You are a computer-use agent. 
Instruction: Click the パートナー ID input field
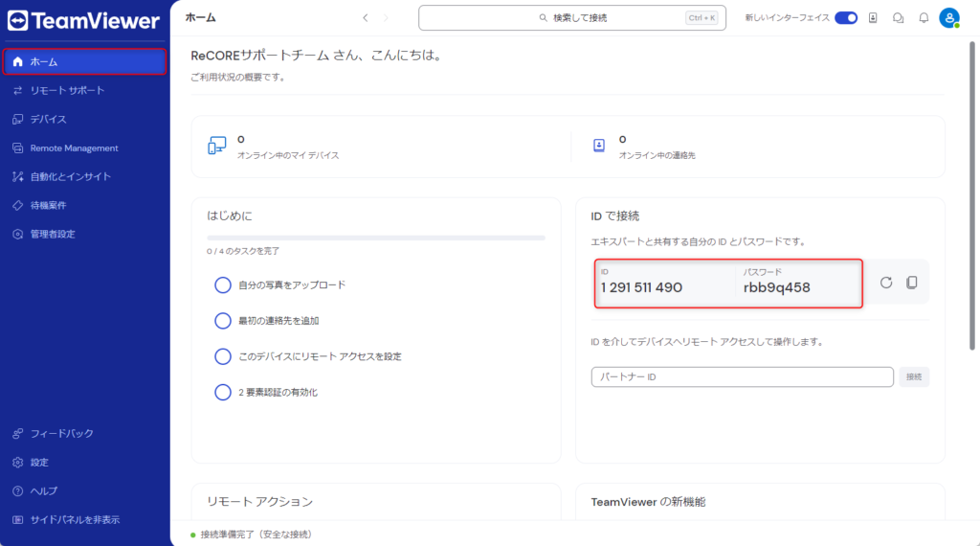742,377
